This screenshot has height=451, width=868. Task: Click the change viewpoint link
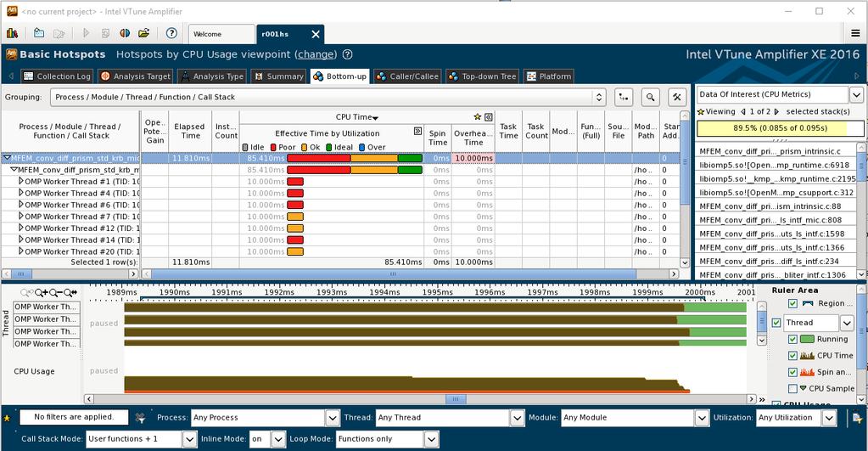pyautogui.click(x=316, y=54)
